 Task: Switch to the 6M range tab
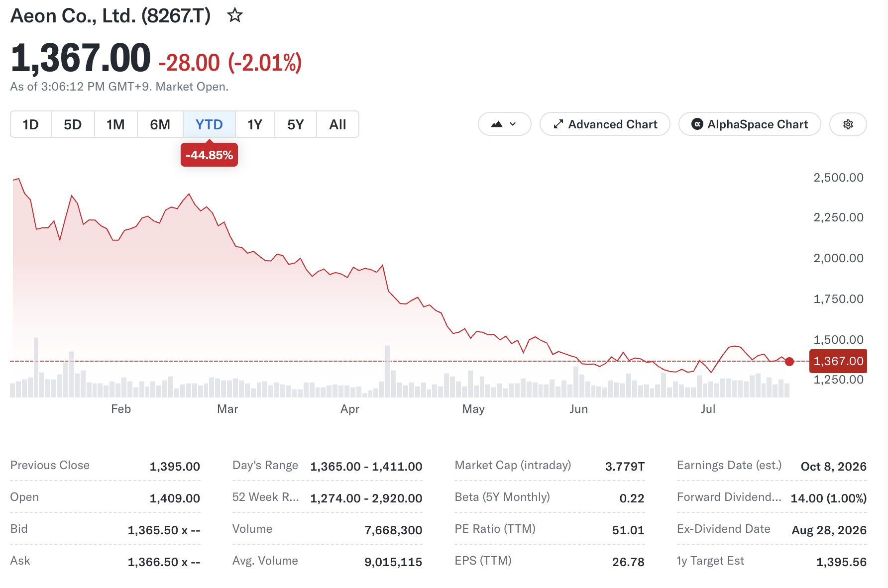tap(160, 124)
